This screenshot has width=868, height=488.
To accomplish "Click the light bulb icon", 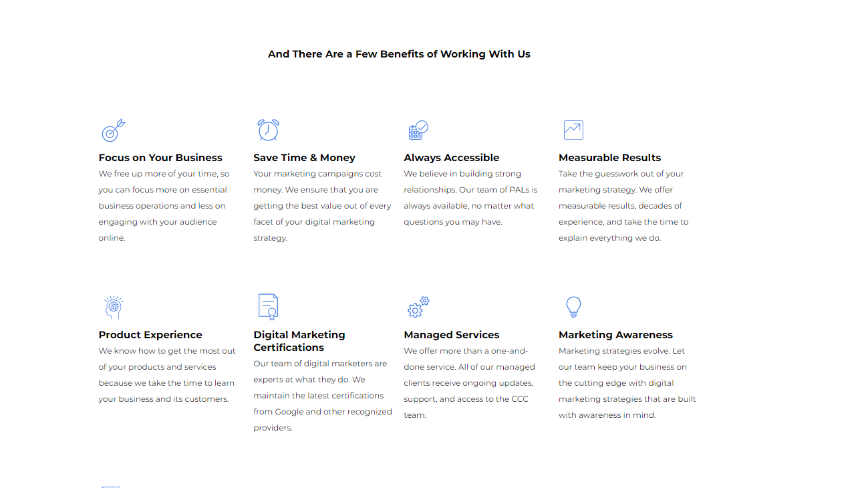I will click(x=573, y=307).
